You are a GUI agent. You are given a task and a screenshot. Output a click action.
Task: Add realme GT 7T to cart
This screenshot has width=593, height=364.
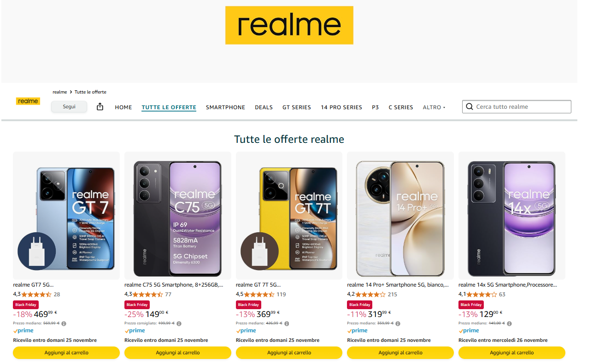[289, 352]
